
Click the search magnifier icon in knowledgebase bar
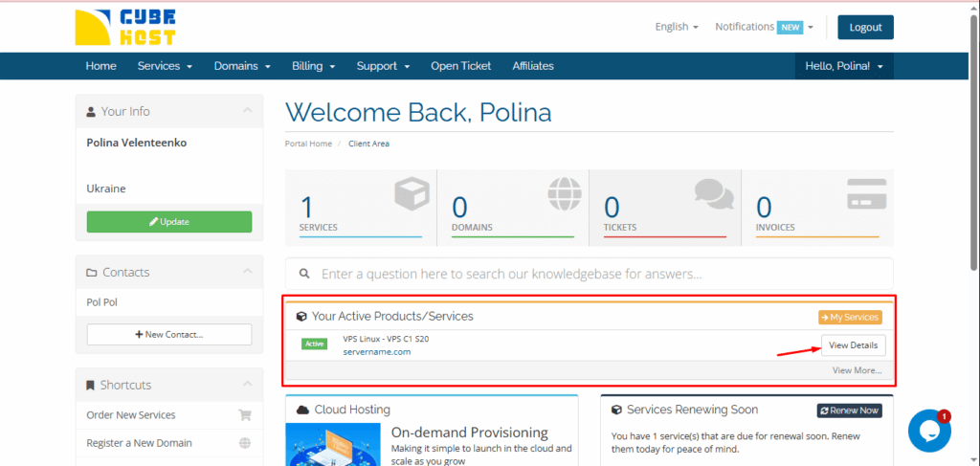click(x=304, y=274)
